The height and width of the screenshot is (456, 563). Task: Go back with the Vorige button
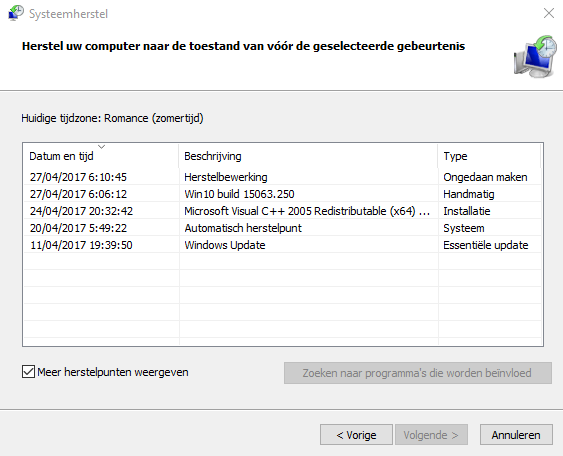[356, 435]
